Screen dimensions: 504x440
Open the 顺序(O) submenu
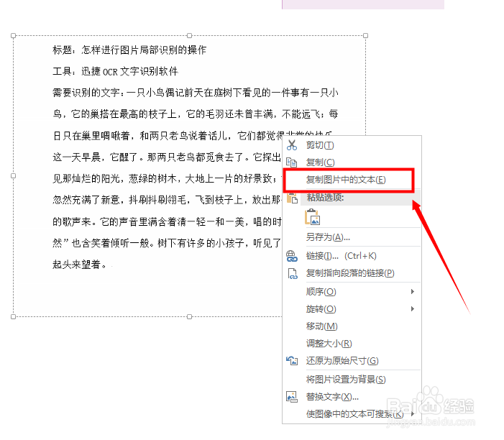click(352, 292)
